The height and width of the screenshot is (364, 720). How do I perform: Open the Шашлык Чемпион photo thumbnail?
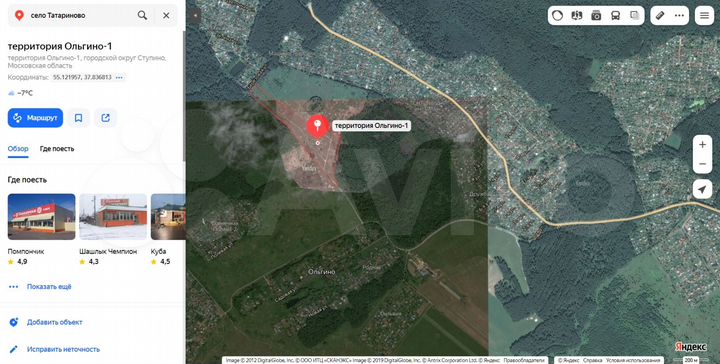tap(113, 217)
